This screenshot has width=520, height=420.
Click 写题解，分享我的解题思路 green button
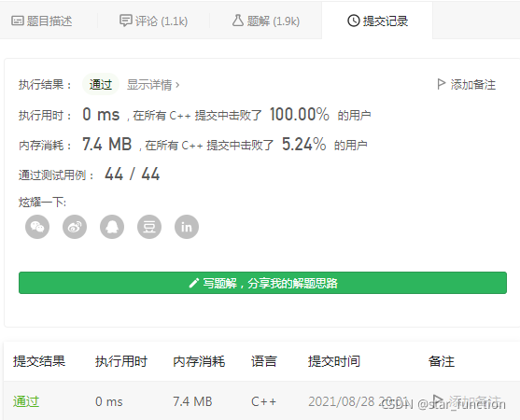click(x=262, y=283)
